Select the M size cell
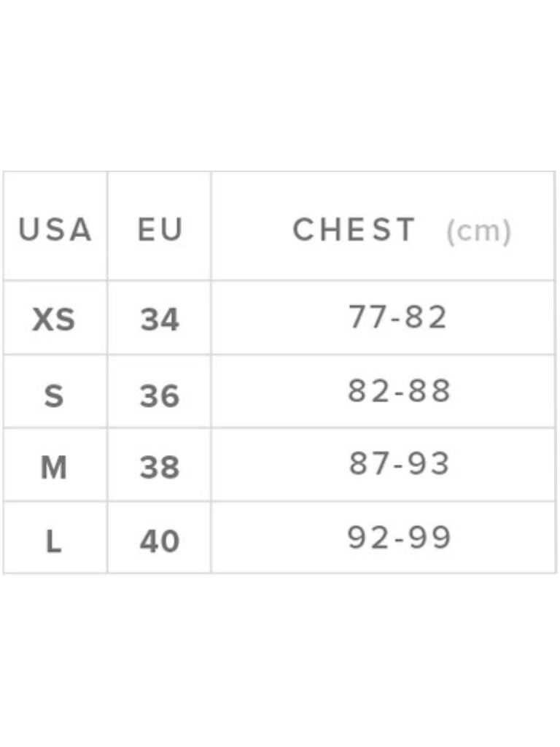 click(54, 467)
